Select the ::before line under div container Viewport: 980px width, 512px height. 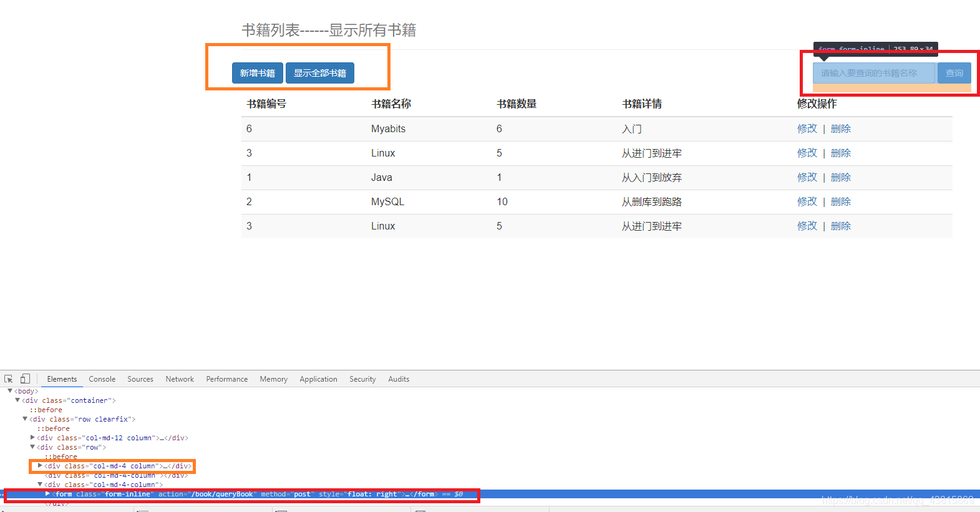(46, 410)
